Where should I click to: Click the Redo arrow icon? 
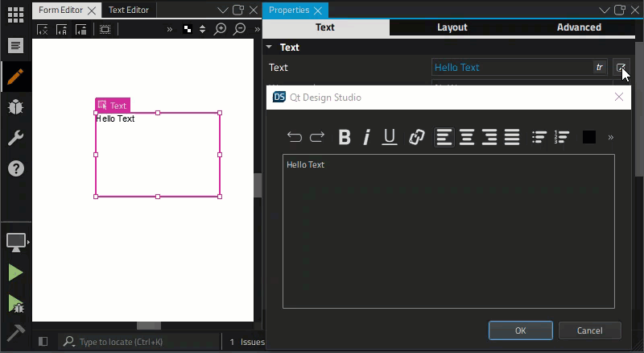(x=317, y=137)
